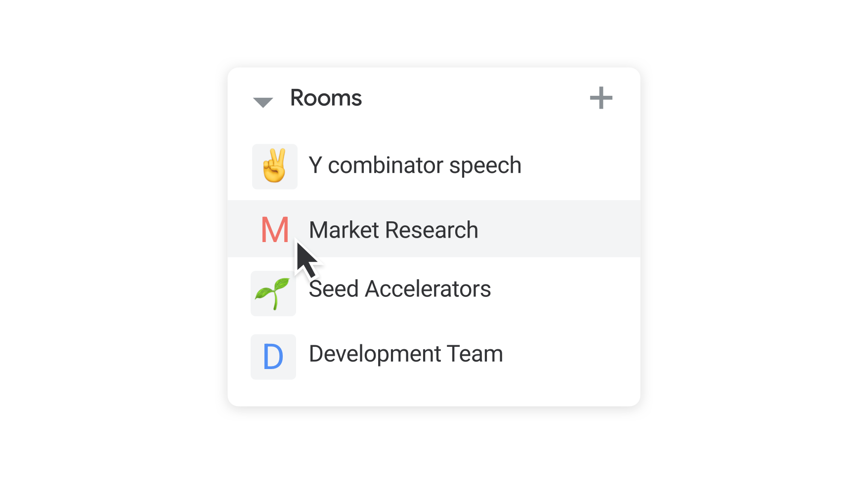The width and height of the screenshot is (868, 496).
Task: Click the word Accelerators in the room list
Action: coord(428,289)
